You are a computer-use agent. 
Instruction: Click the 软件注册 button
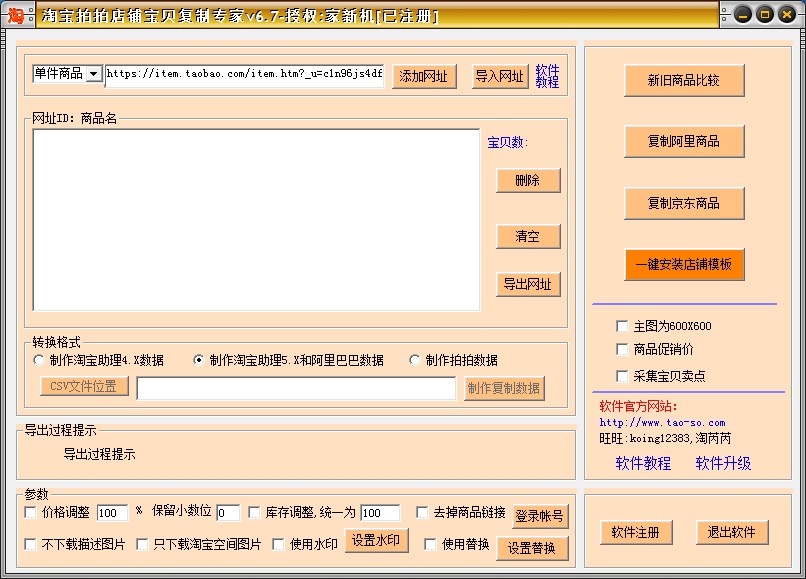tap(637, 532)
